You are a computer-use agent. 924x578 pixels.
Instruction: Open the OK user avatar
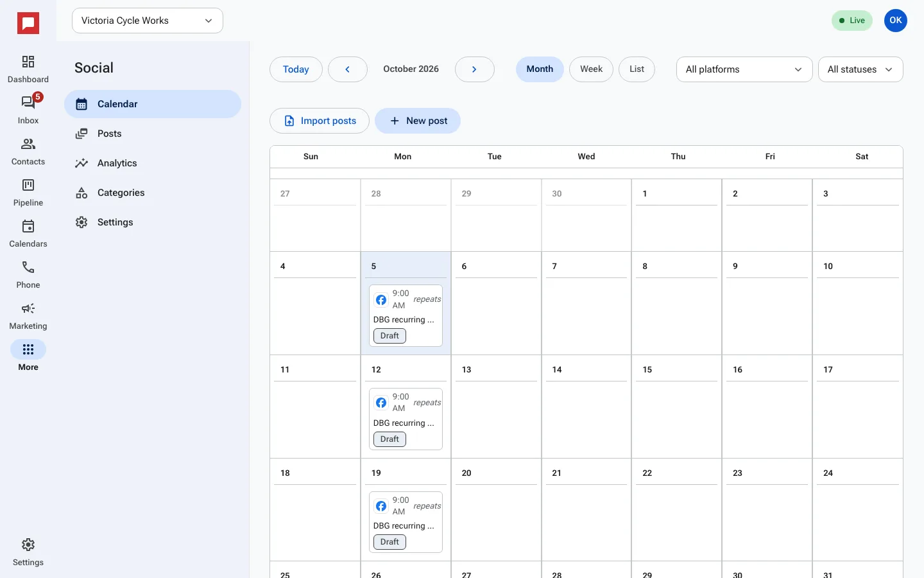[896, 21]
